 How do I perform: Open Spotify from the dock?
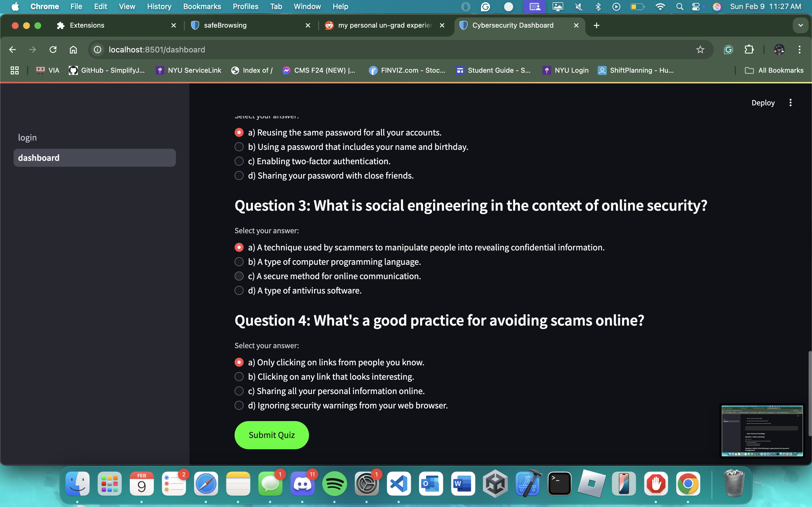click(x=334, y=484)
